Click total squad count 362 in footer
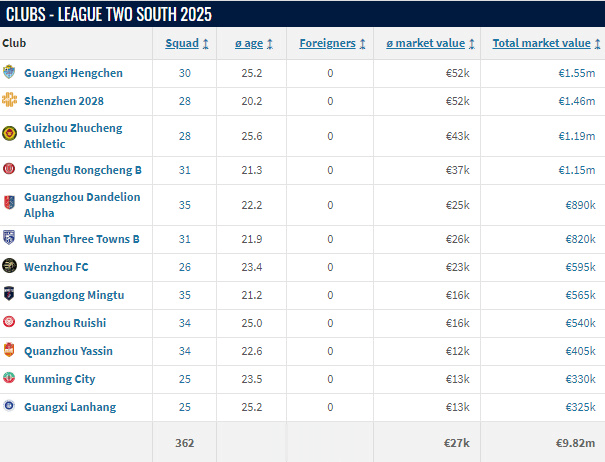This screenshot has width=605, height=462. [184, 443]
